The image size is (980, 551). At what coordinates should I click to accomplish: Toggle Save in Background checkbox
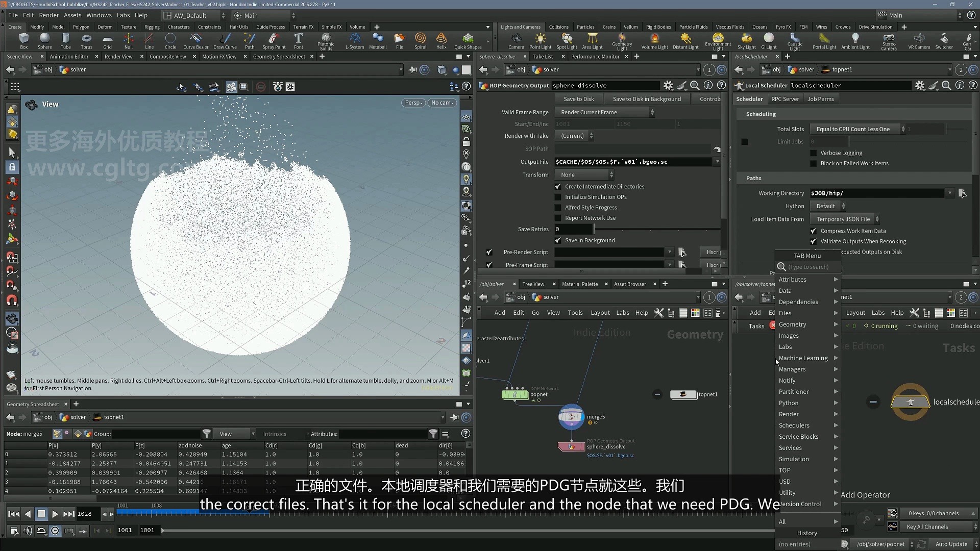pos(558,240)
